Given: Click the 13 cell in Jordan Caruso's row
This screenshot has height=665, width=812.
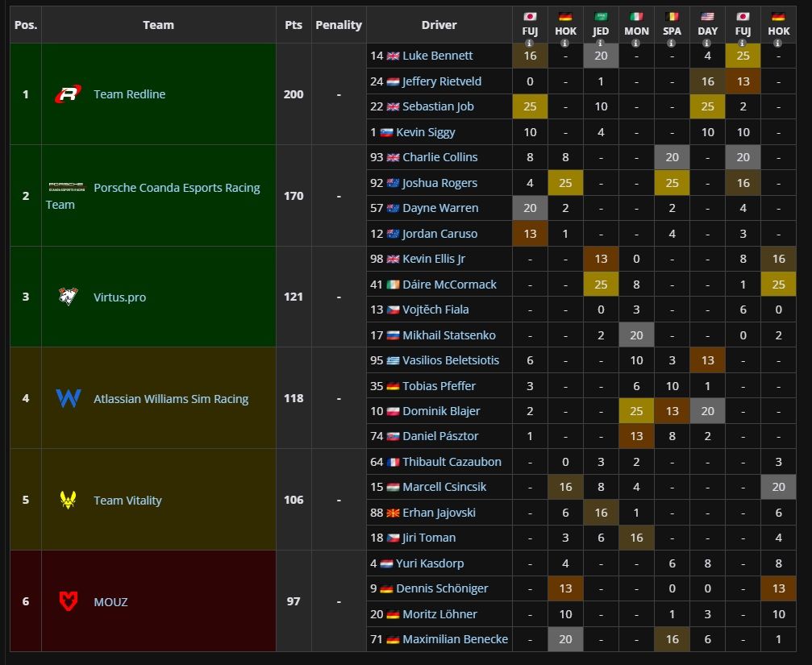Looking at the screenshot, I should tap(530, 234).
